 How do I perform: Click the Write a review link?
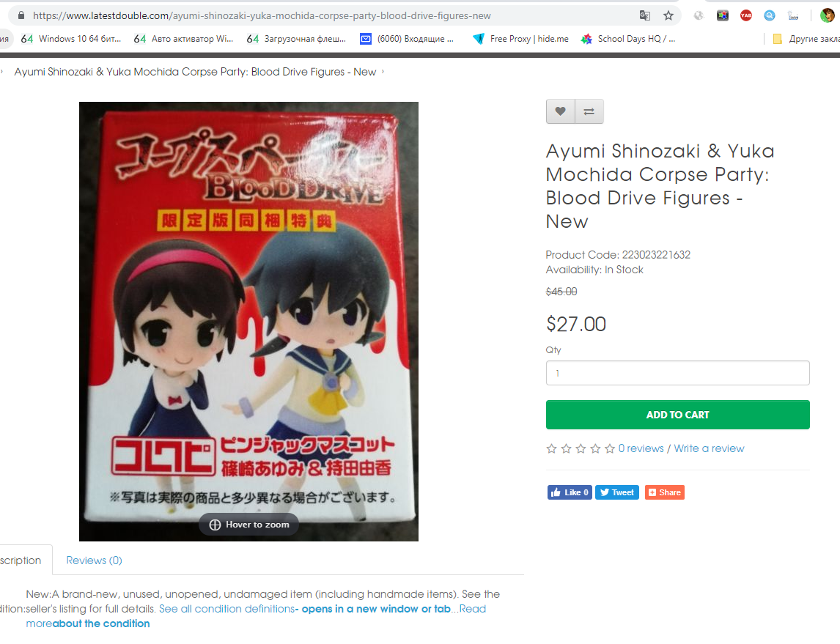709,448
